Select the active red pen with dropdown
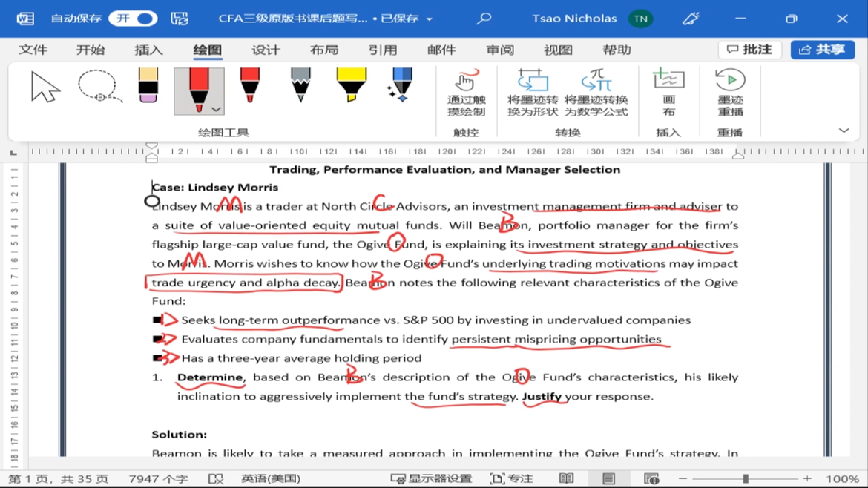The height and width of the screenshot is (488, 868). click(x=199, y=90)
